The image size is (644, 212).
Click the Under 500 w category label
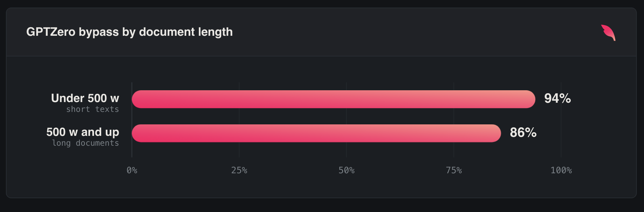coord(85,98)
